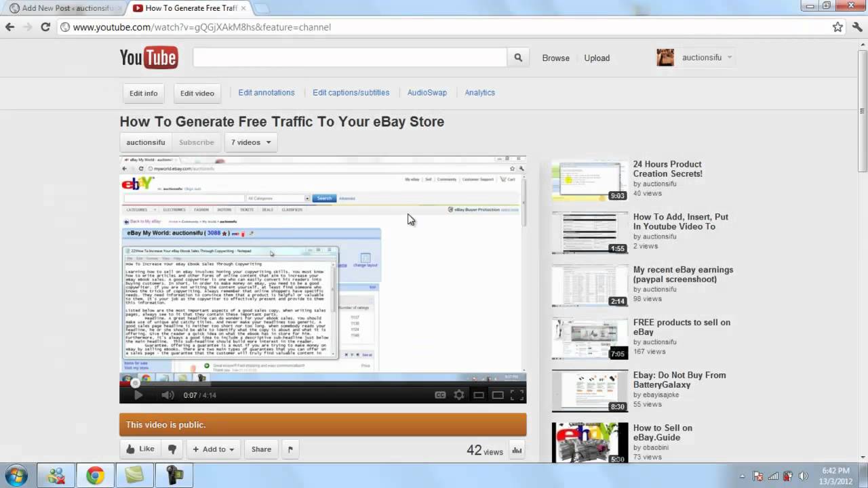Switch to Add New Post tab

[64, 8]
